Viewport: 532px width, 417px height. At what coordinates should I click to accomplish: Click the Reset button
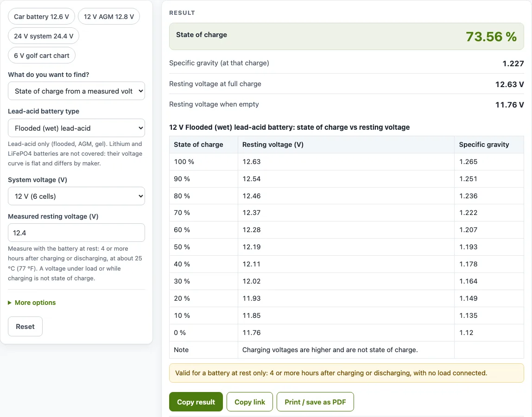click(25, 326)
